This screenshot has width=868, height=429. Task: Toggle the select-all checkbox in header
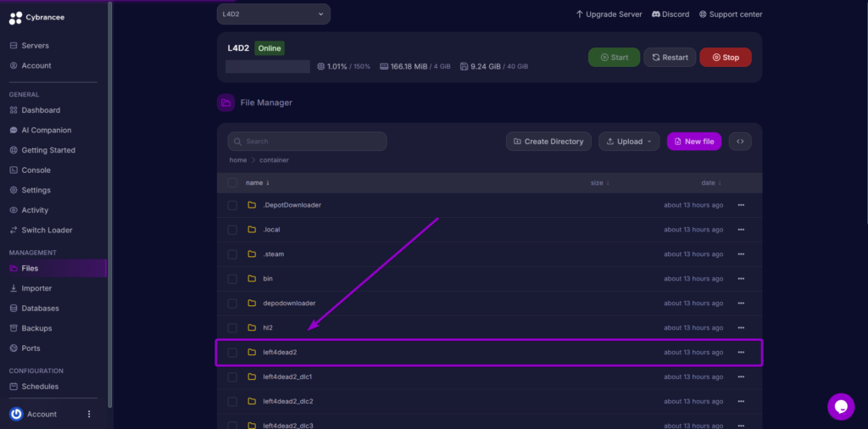(232, 182)
